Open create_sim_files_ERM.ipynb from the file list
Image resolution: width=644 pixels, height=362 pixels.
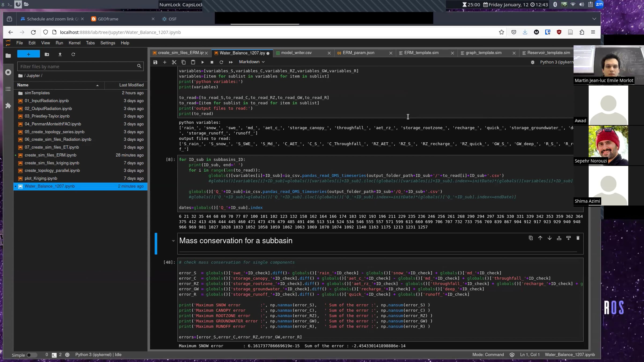pyautogui.click(x=50, y=155)
